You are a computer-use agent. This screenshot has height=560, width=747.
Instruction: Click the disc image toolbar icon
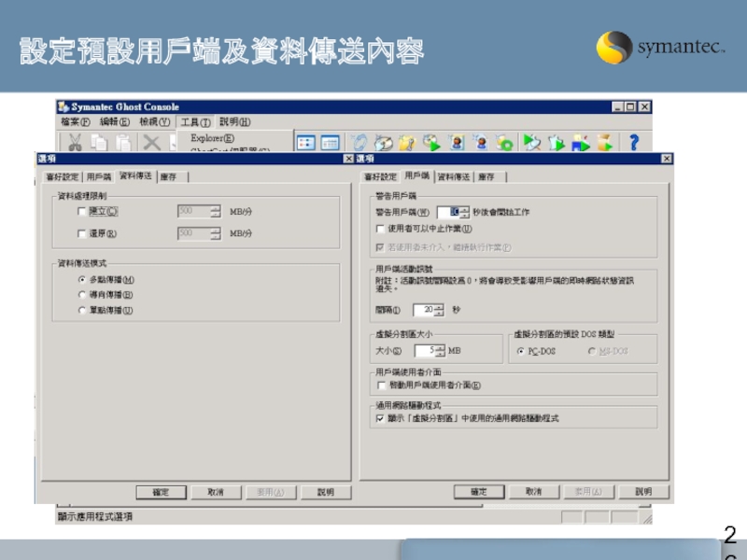384,143
